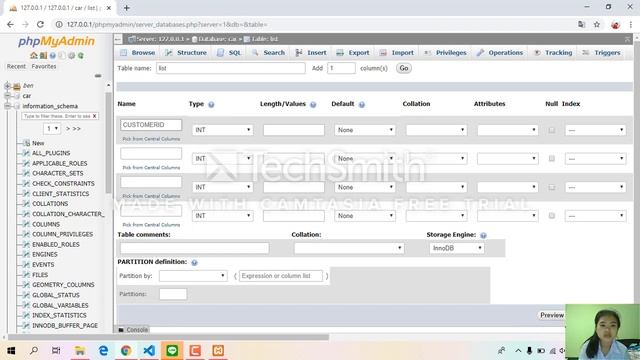Open File Explorer from taskbar

pyautogui.click(x=80, y=351)
